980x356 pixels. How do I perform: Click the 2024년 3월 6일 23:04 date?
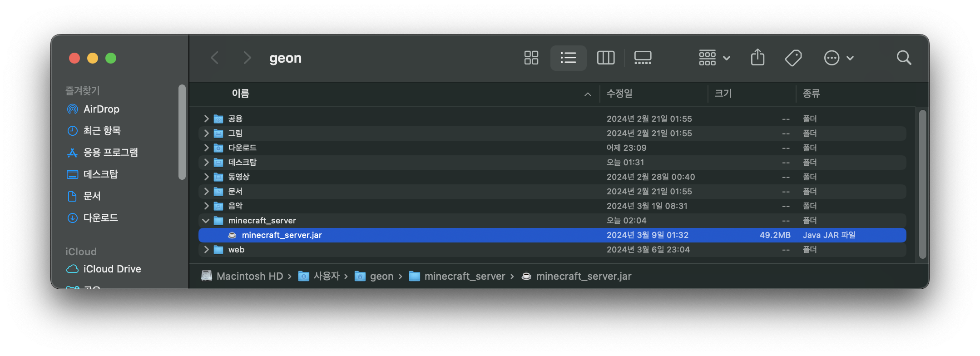click(648, 249)
